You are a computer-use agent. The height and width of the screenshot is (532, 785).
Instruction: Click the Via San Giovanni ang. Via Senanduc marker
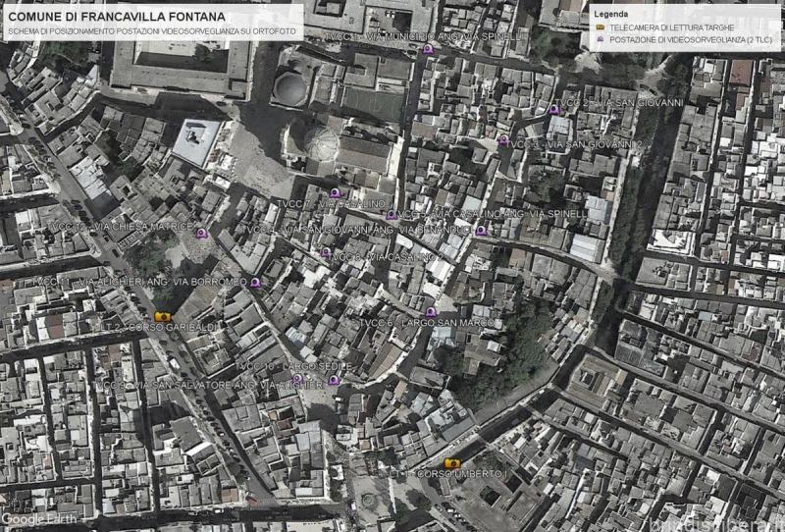tap(481, 231)
